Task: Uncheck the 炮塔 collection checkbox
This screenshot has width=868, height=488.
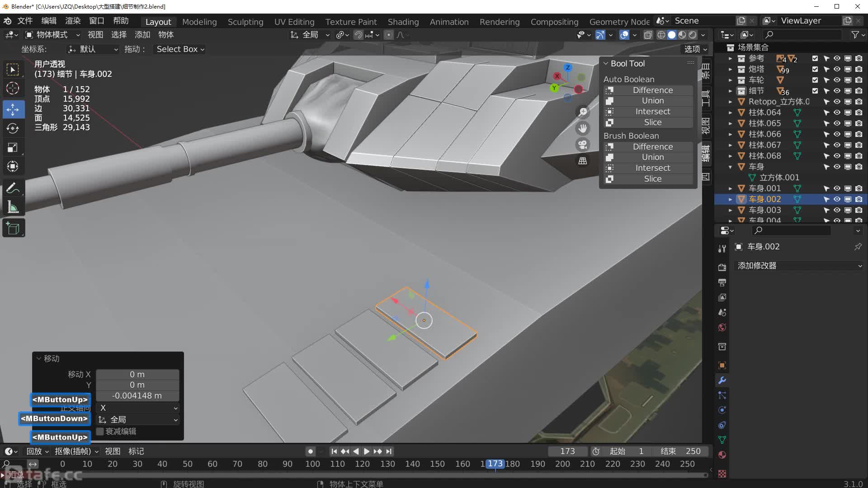Action: (x=815, y=69)
